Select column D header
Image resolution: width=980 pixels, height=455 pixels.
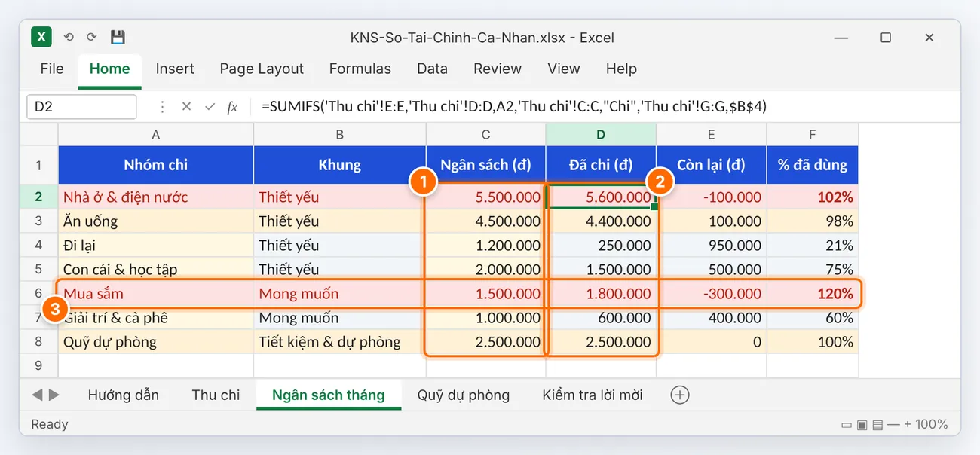(x=601, y=135)
